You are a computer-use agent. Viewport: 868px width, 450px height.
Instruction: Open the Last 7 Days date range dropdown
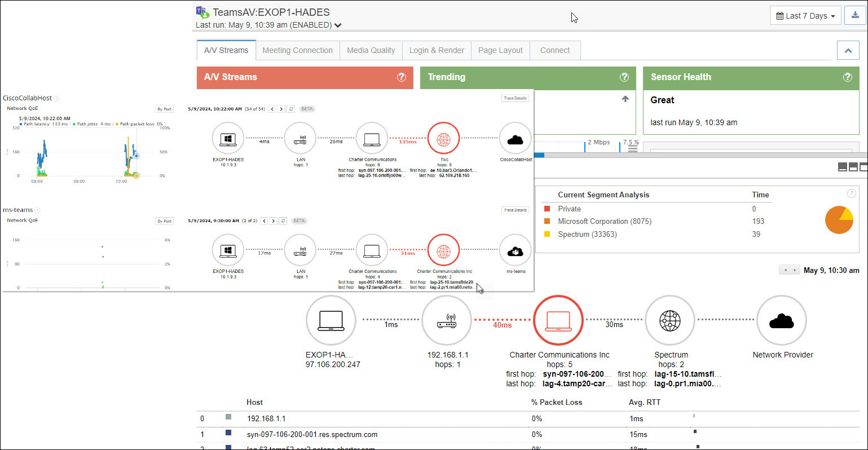[x=805, y=16]
